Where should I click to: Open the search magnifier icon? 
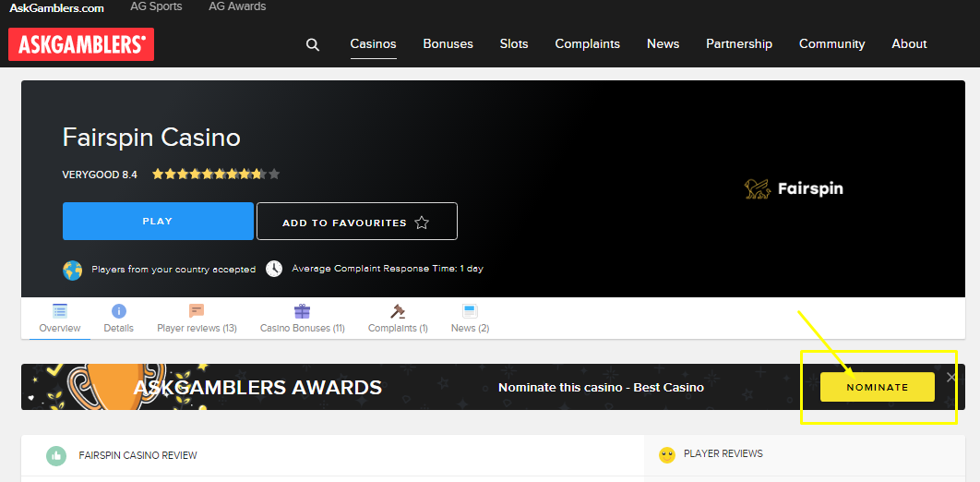click(313, 44)
